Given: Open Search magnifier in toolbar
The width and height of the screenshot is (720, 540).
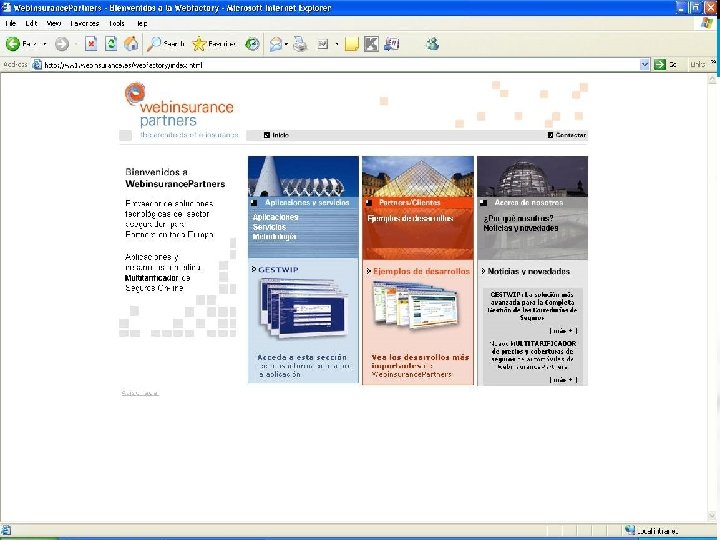Looking at the screenshot, I should pos(153,44).
